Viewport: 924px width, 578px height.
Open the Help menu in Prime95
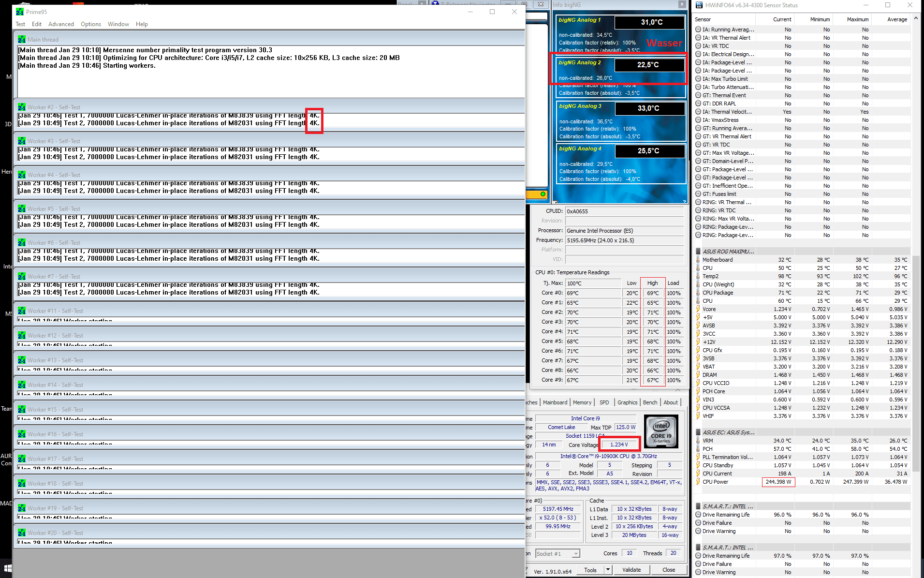(x=142, y=24)
